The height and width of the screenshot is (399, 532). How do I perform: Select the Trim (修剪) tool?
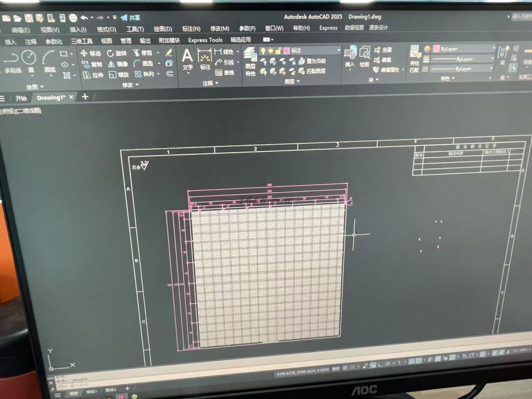[x=143, y=53]
